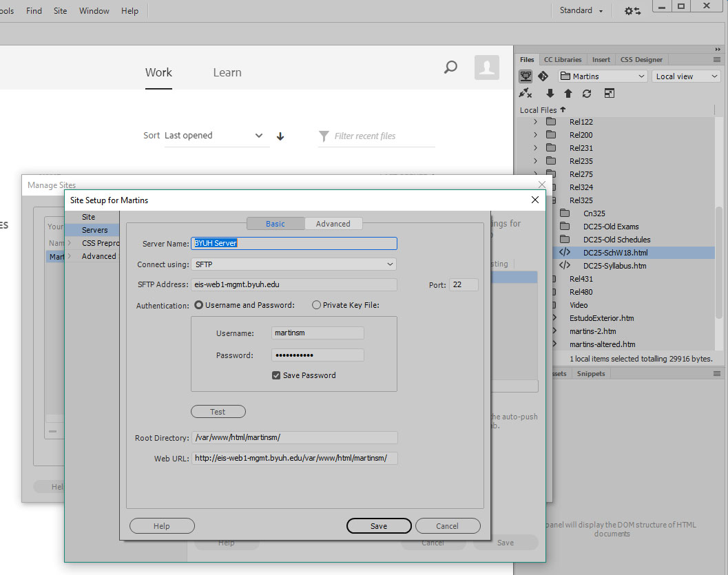Uncheck the Save Password checkbox
Viewport: 728px width, 575px height.
(276, 375)
